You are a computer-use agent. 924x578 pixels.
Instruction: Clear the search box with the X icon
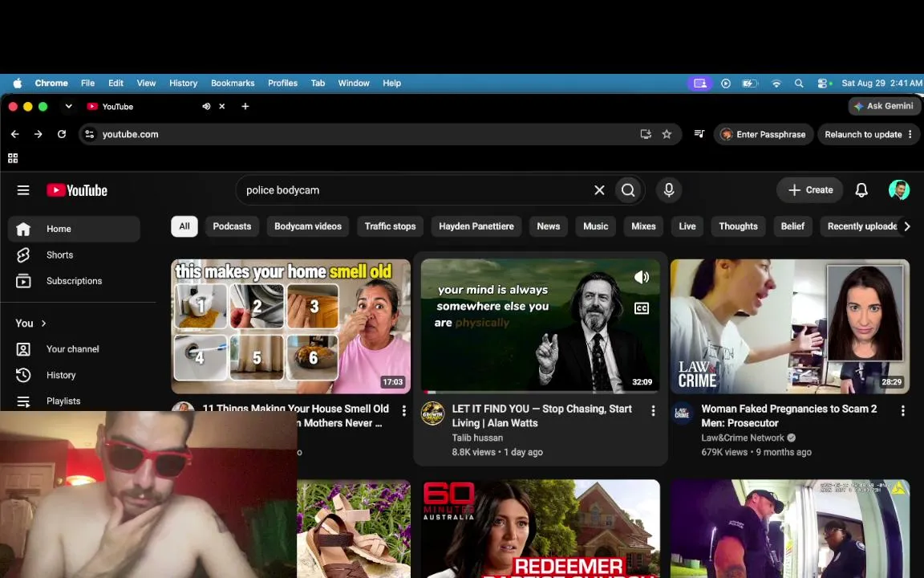(599, 190)
